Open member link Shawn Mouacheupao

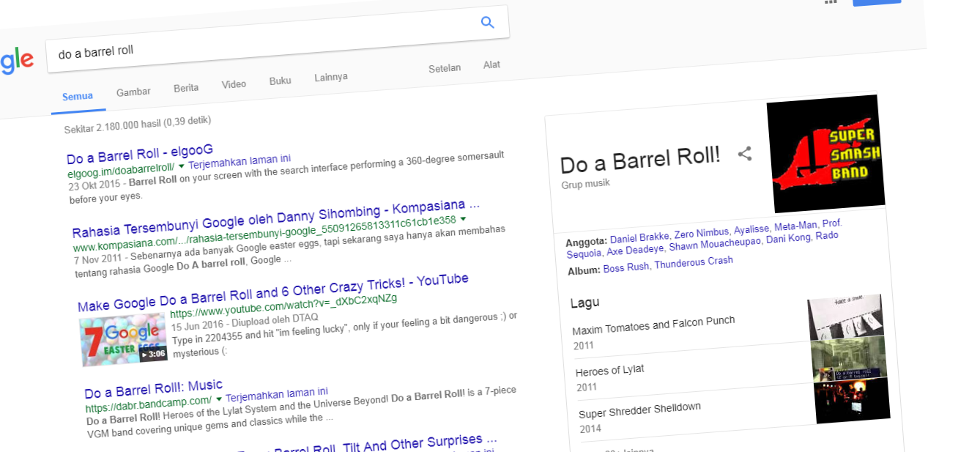pyautogui.click(x=716, y=244)
